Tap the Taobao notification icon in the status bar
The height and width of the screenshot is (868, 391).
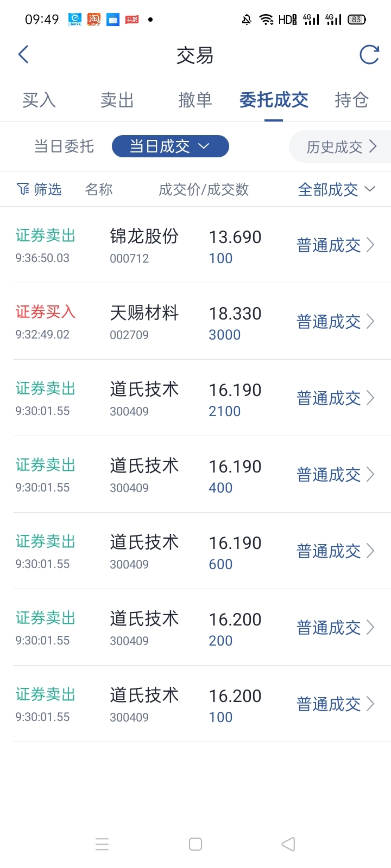point(94,20)
